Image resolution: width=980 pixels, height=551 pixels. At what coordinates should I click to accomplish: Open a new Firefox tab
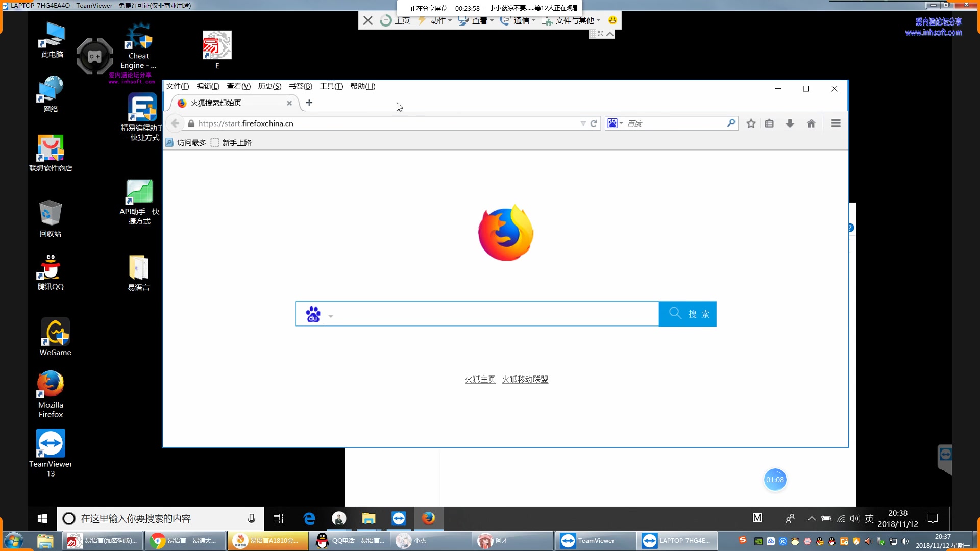pyautogui.click(x=309, y=103)
